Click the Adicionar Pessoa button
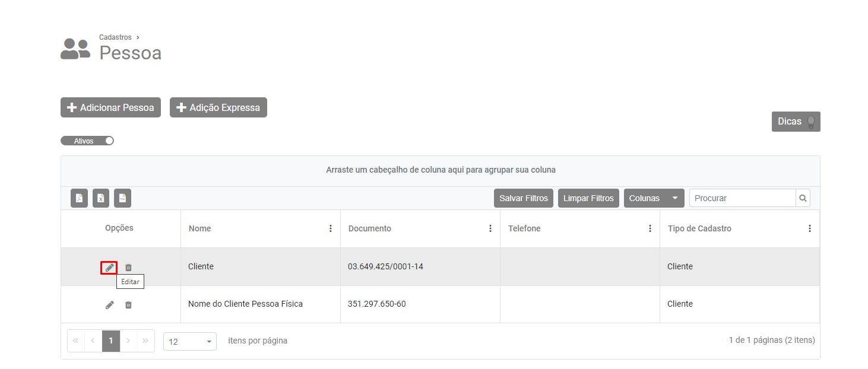 [110, 107]
